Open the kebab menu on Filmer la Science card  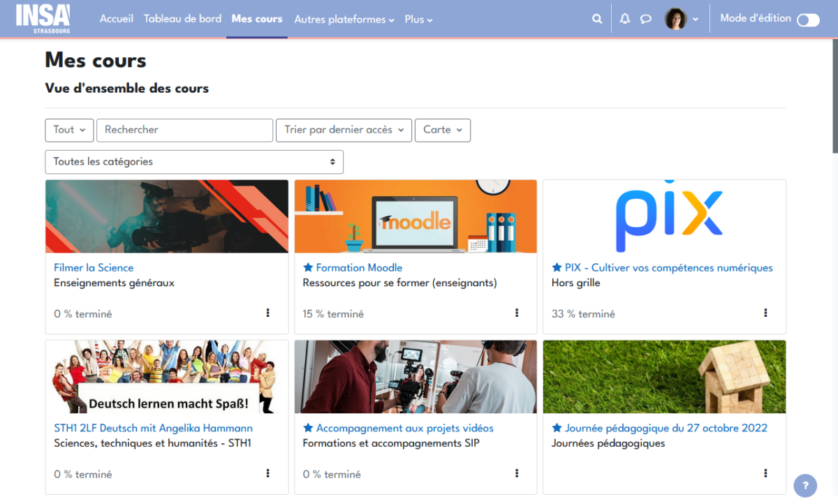267,313
